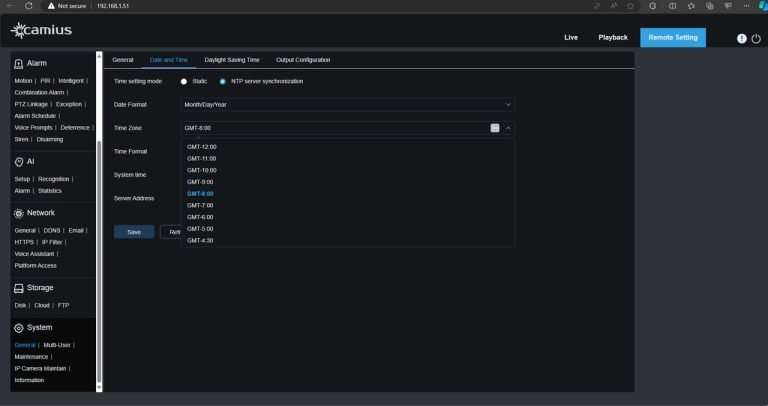
Task: Open Multi-User settings link
Action: pos(57,344)
